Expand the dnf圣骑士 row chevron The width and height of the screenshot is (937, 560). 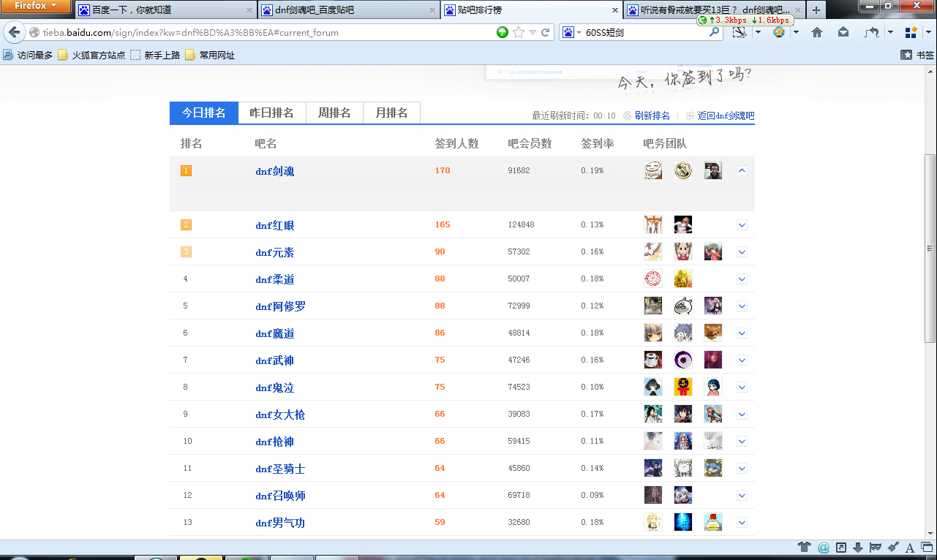click(742, 469)
